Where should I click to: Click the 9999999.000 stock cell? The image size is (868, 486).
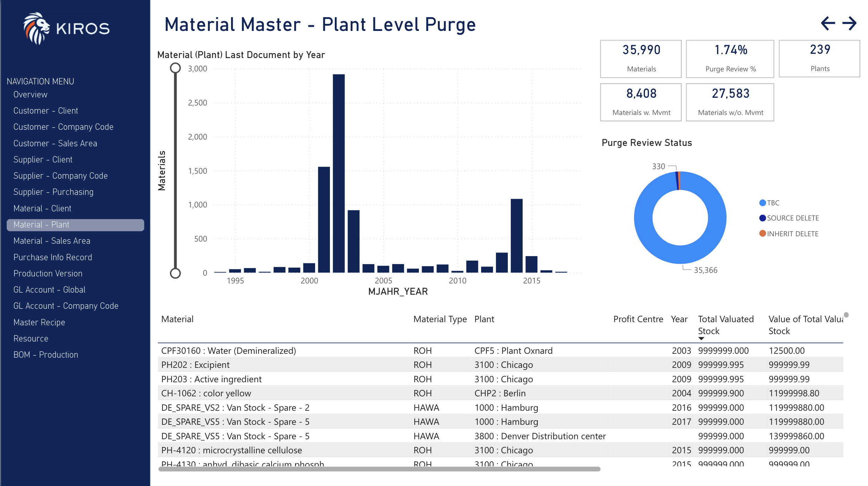point(723,351)
